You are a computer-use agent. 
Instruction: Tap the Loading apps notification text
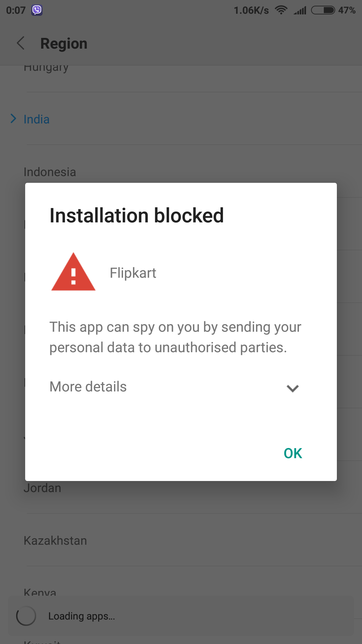[81, 616]
